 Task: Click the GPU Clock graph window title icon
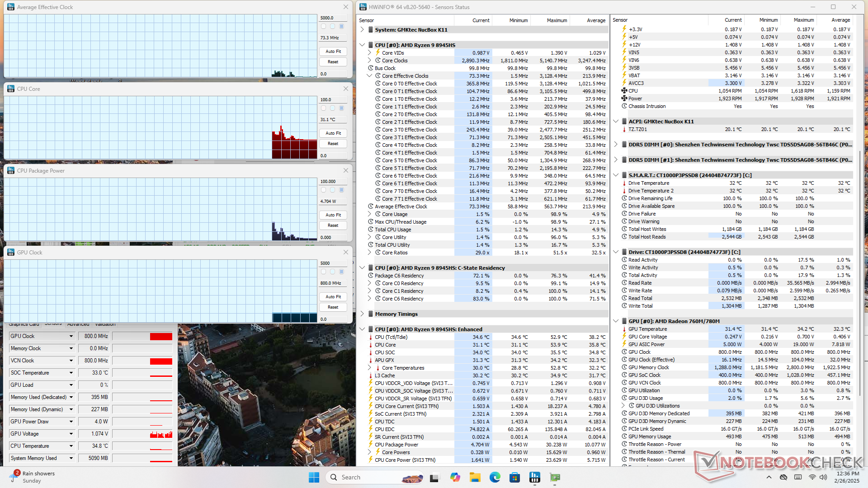pos(11,253)
